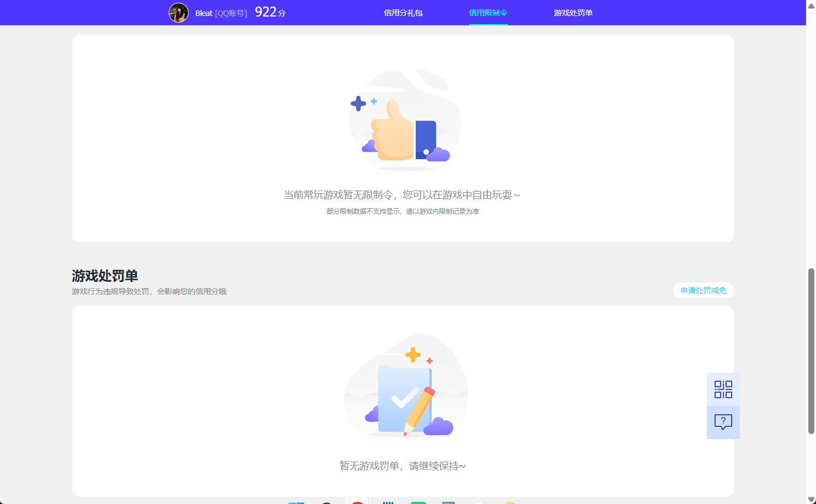The height and width of the screenshot is (504, 816).
Task: Click the 游戏处罚单 section heading
Action: pos(105,275)
